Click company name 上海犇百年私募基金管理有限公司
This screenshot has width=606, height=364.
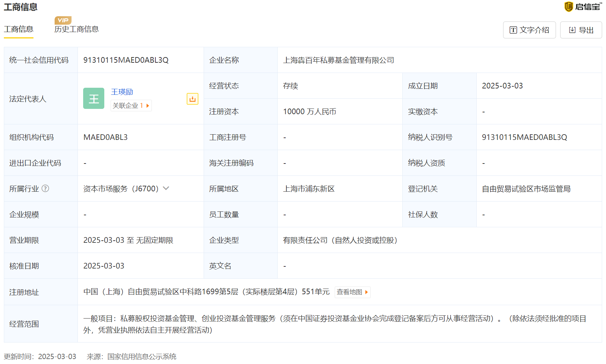tap(339, 60)
